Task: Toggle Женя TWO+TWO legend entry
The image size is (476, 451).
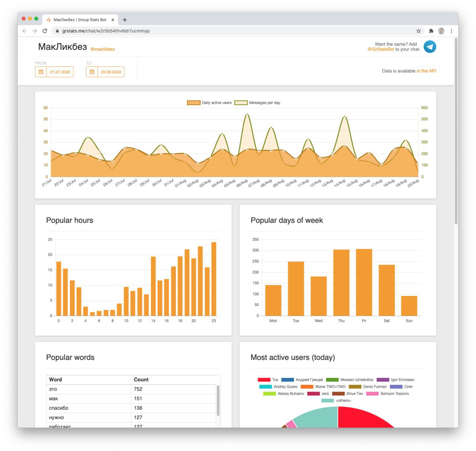Action: [323, 387]
